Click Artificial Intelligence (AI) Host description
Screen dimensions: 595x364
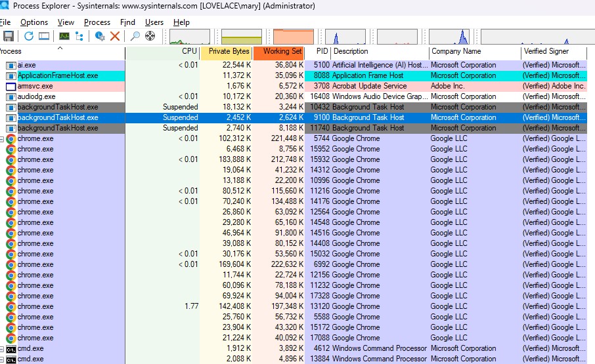click(x=380, y=65)
